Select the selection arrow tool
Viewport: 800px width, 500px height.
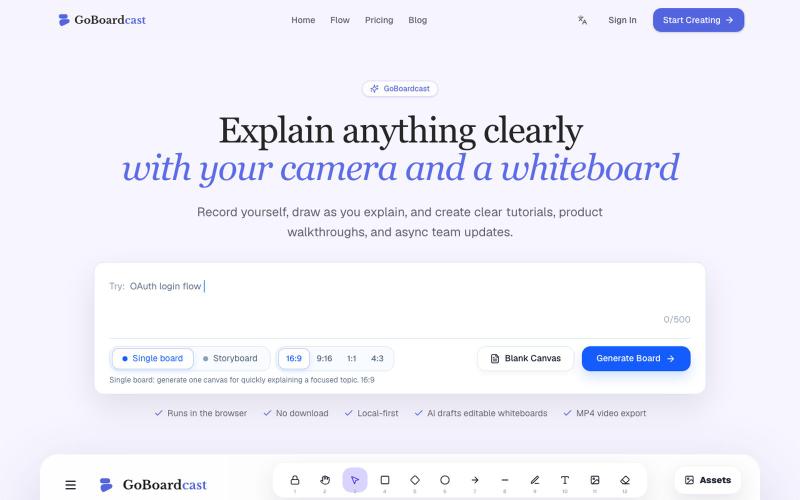click(x=355, y=480)
